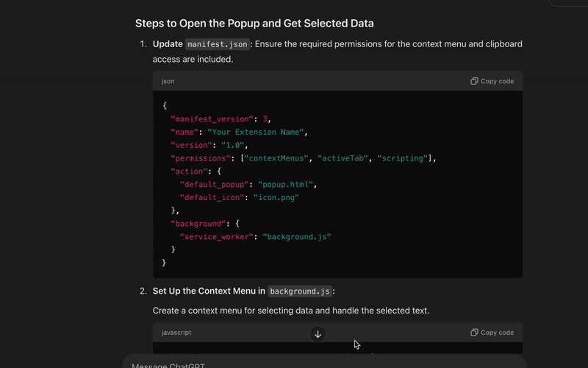Click the "name" key in code
This screenshot has height=368, width=588.
(x=184, y=132)
